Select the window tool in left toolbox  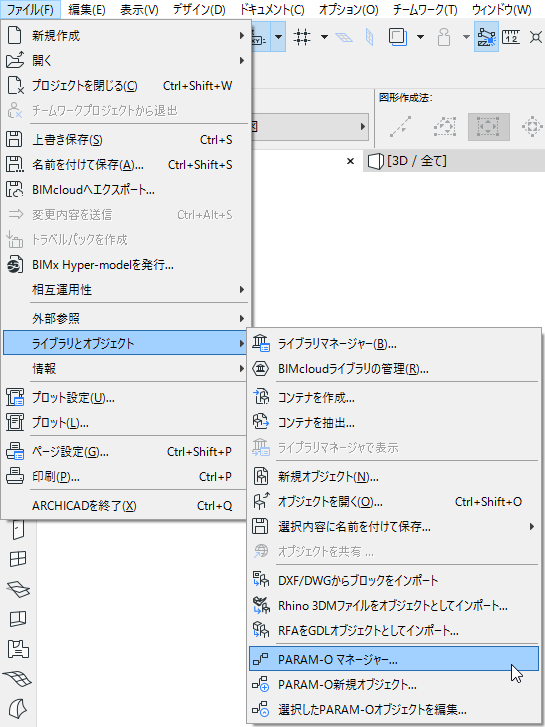18,558
